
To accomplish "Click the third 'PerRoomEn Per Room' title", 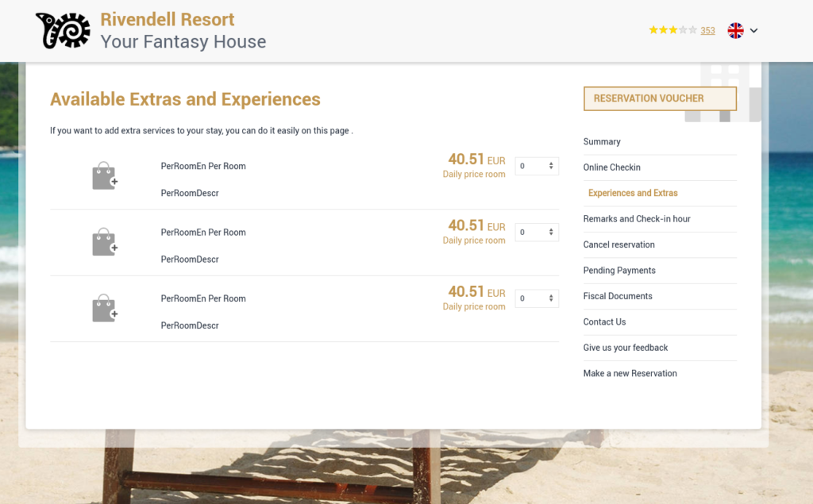I will pos(203,298).
